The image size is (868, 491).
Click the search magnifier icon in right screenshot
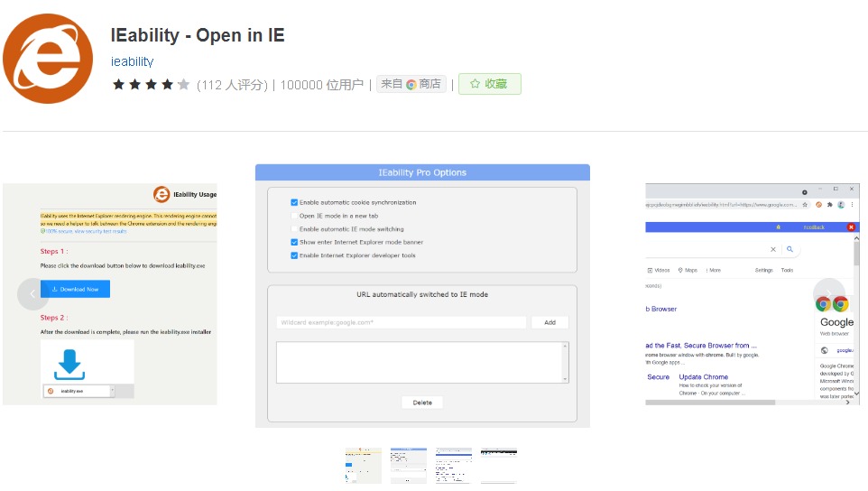790,249
